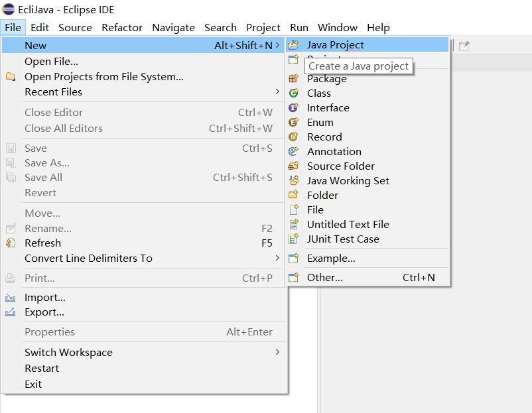Click the Untitled Text File icon

click(x=293, y=224)
